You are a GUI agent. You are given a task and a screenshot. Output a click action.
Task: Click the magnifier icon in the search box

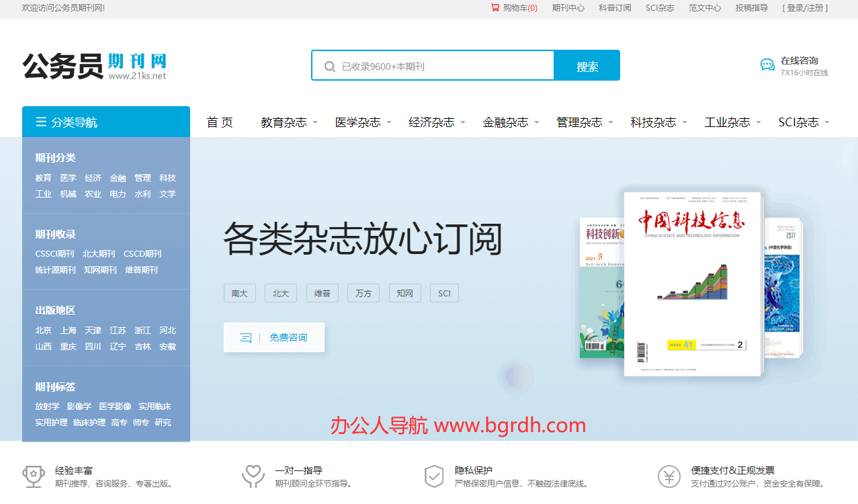point(329,65)
